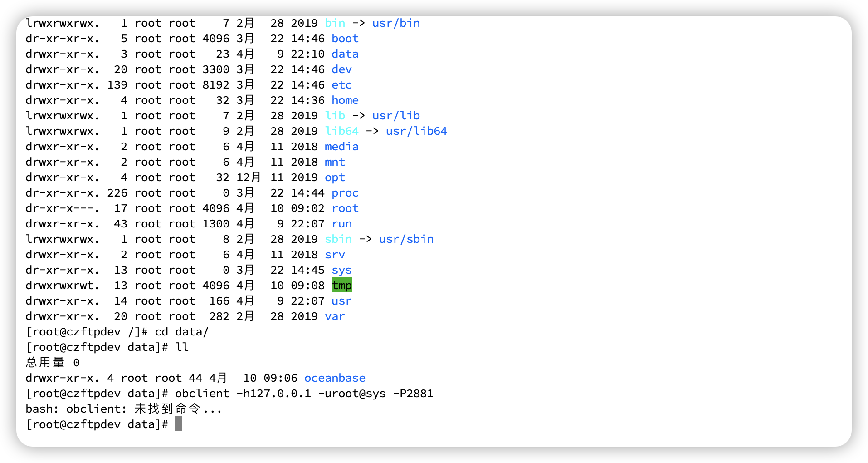Click the 'bash: obclient: 未找到命令...' error
The image size is (868, 463).
pyautogui.click(x=124, y=409)
